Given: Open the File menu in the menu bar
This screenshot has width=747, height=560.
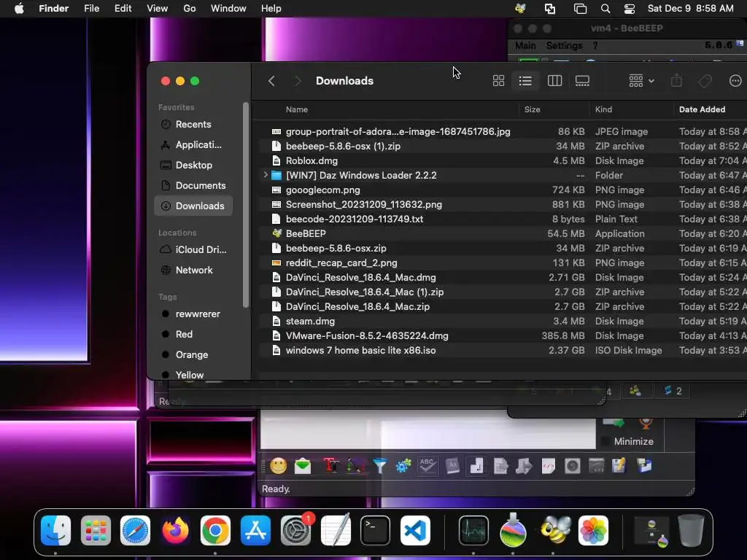Looking at the screenshot, I should (91, 9).
